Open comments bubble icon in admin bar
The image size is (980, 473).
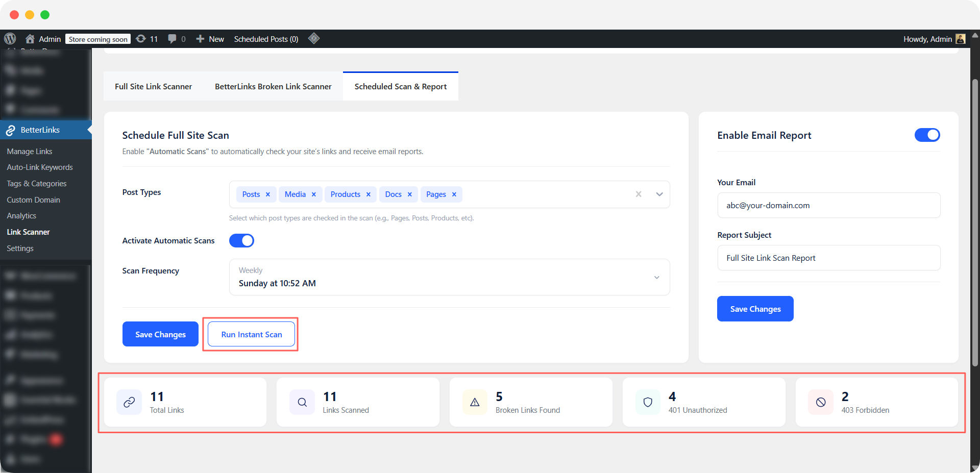(x=172, y=39)
